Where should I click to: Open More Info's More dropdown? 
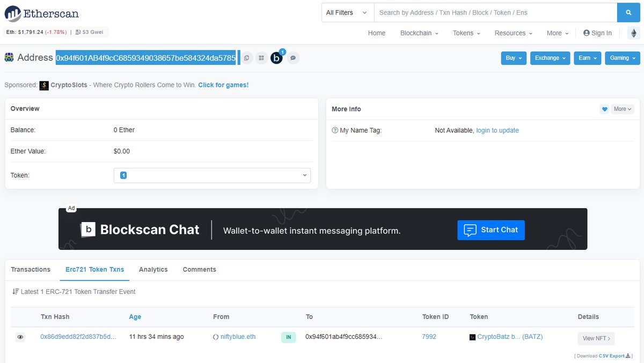point(623,109)
